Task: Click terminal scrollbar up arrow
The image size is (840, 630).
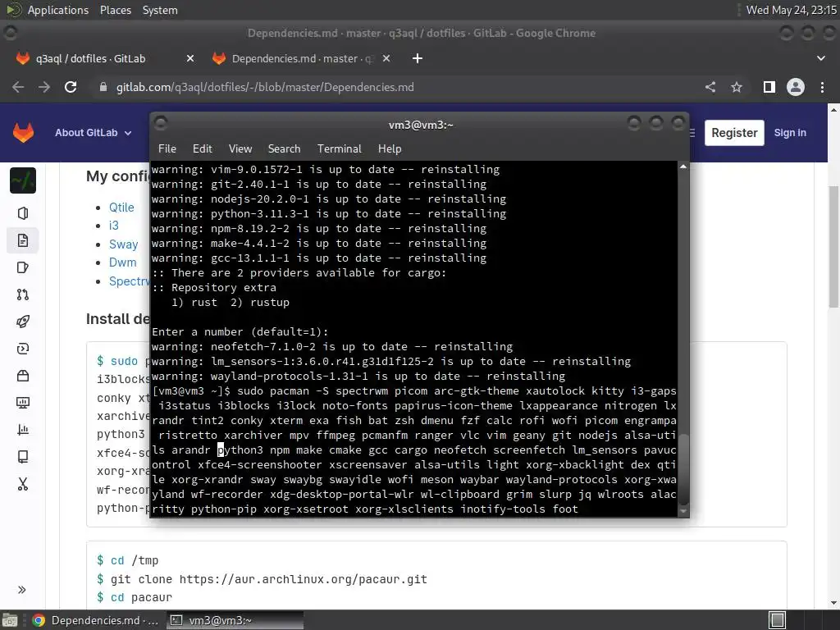Action: point(683,167)
